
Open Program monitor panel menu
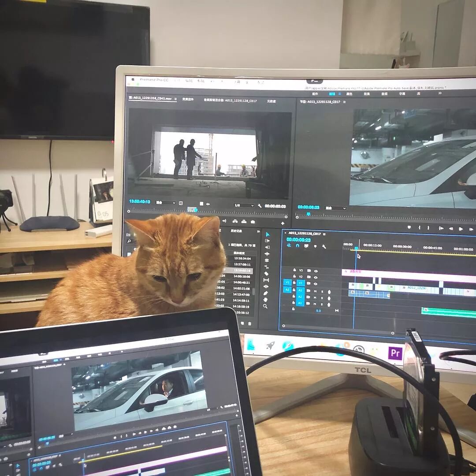click(344, 102)
